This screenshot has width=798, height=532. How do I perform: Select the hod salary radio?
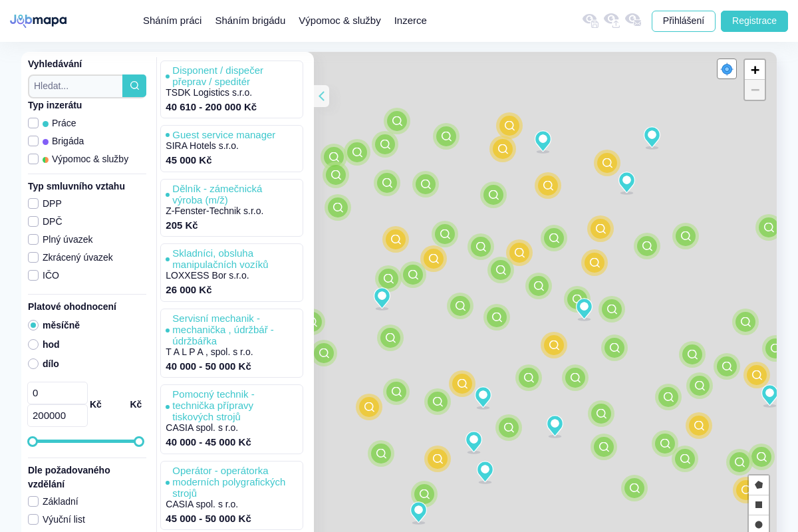click(x=33, y=344)
